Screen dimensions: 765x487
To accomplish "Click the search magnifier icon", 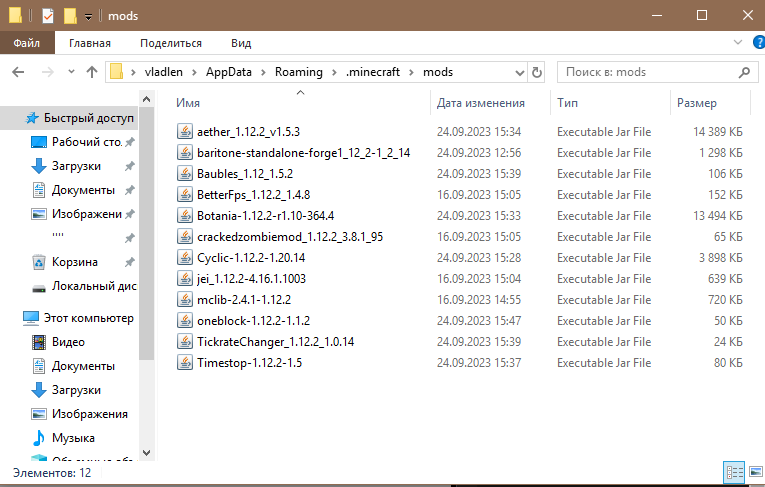I will pyautogui.click(x=744, y=72).
